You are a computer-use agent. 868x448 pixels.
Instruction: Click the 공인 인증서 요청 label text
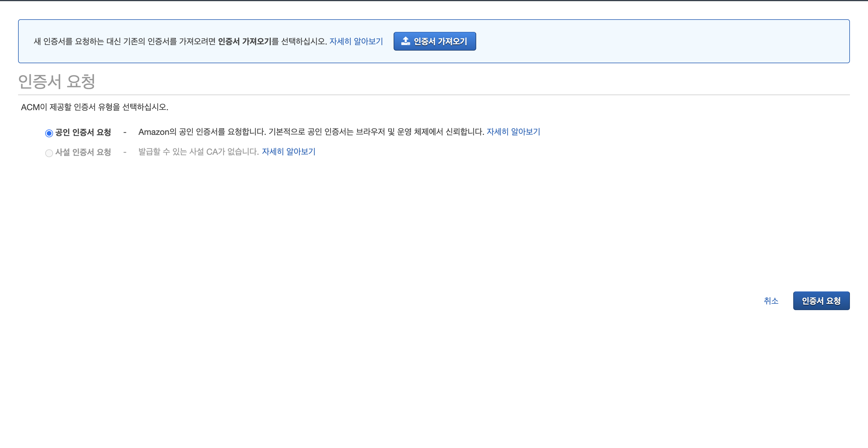pos(83,132)
